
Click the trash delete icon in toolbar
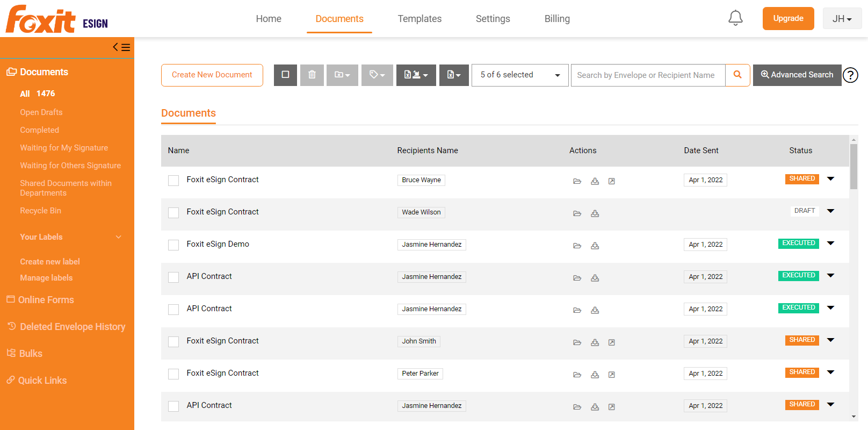[x=312, y=75]
